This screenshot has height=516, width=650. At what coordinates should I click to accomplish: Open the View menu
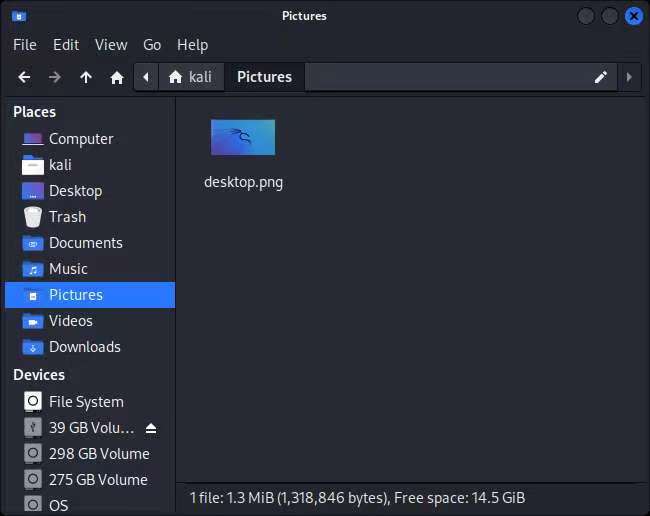[x=111, y=45]
